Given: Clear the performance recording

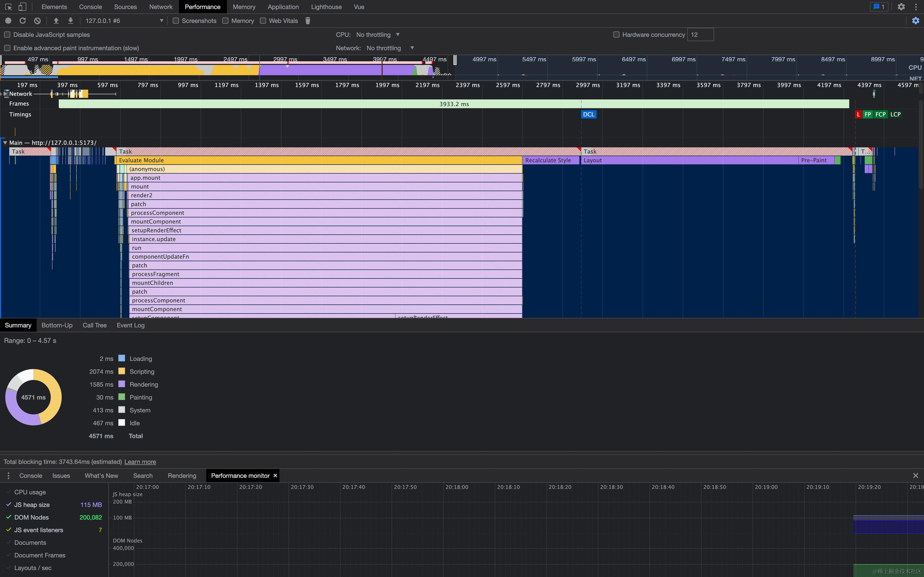Looking at the screenshot, I should (37, 21).
